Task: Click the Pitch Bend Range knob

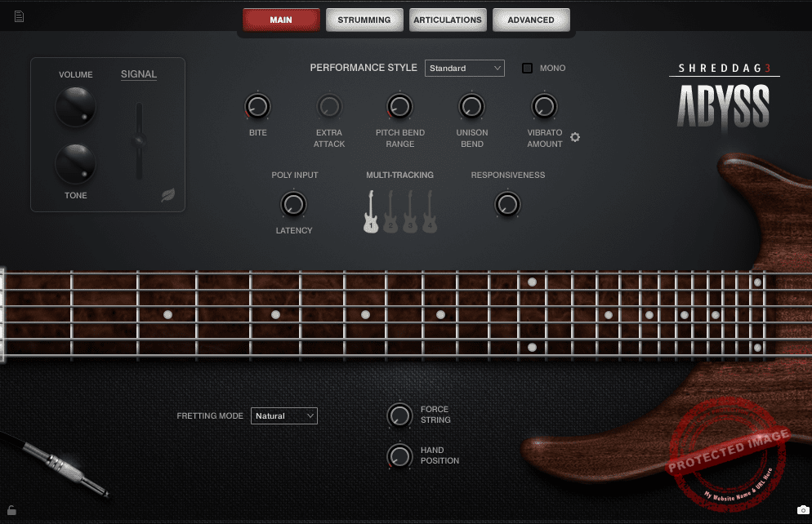Action: (x=399, y=107)
